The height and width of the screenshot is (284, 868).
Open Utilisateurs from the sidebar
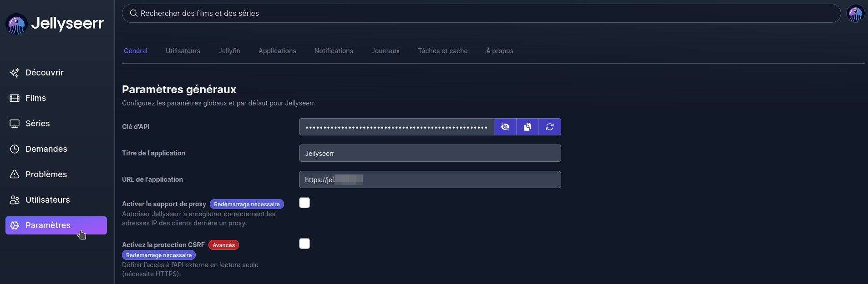[x=56, y=200]
